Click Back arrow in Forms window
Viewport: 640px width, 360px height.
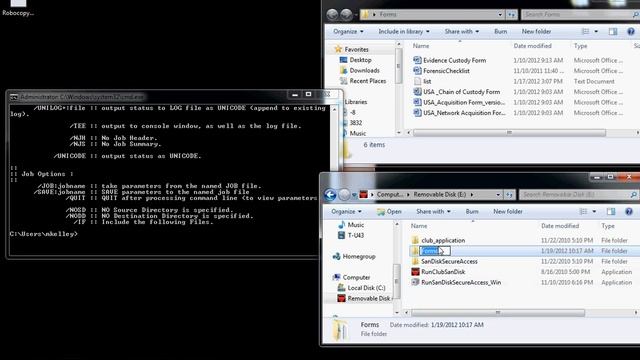coord(332,15)
